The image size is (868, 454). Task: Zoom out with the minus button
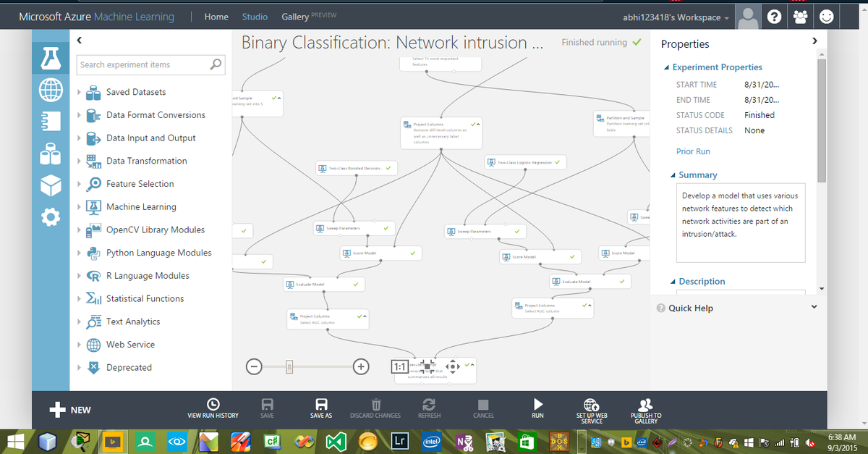click(x=254, y=366)
